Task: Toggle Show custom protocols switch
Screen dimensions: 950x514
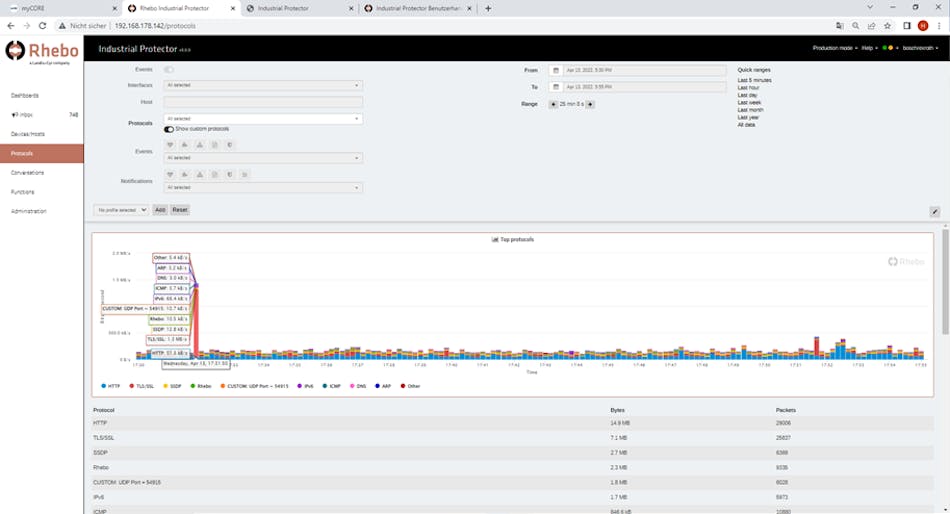Action: point(168,129)
